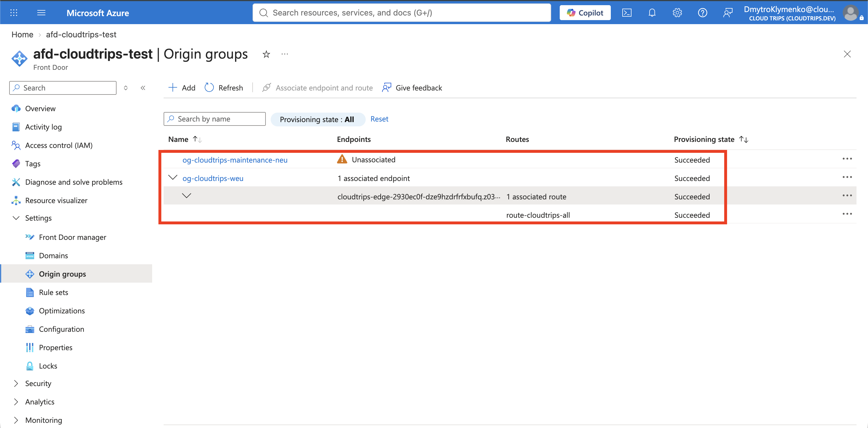Click the Microsoft Azure home link
The image size is (868, 428).
(x=98, y=13)
